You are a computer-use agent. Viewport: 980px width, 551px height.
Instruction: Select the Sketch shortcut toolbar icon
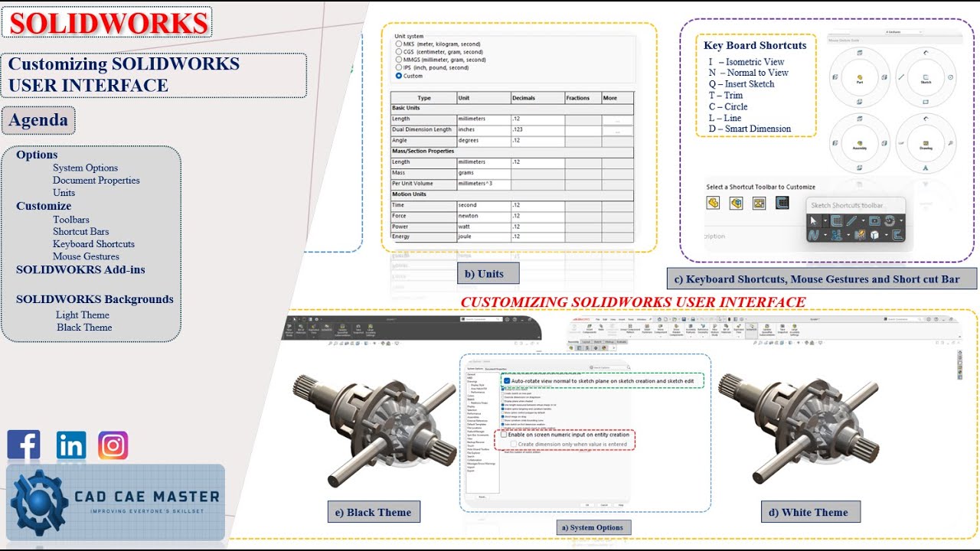pyautogui.click(x=782, y=203)
